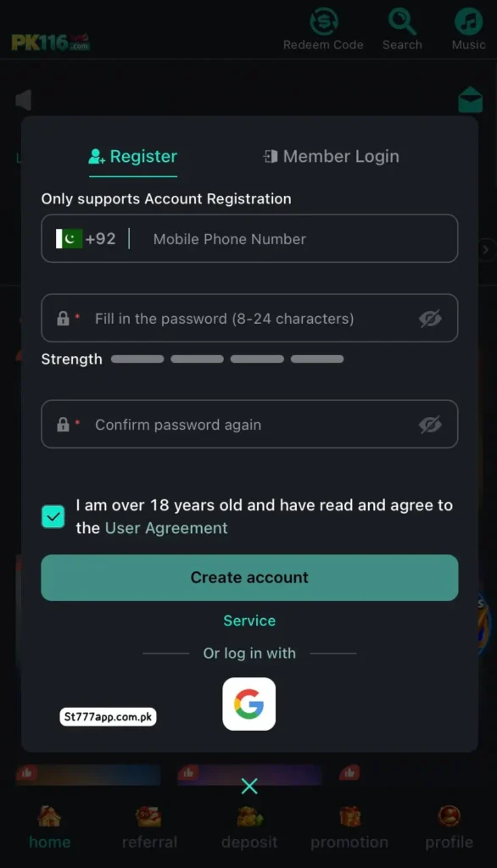This screenshot has height=868, width=497.
Task: Tap the Search magnifier icon
Action: pyautogui.click(x=402, y=21)
